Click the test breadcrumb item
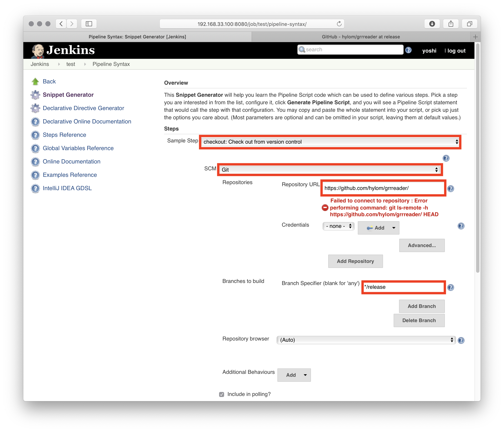The height and width of the screenshot is (432, 504). point(71,64)
